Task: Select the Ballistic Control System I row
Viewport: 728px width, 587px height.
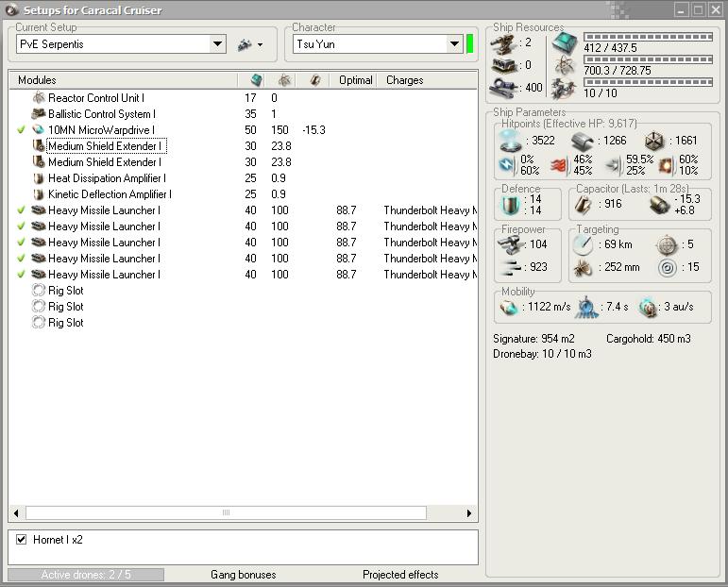Action: pos(244,113)
